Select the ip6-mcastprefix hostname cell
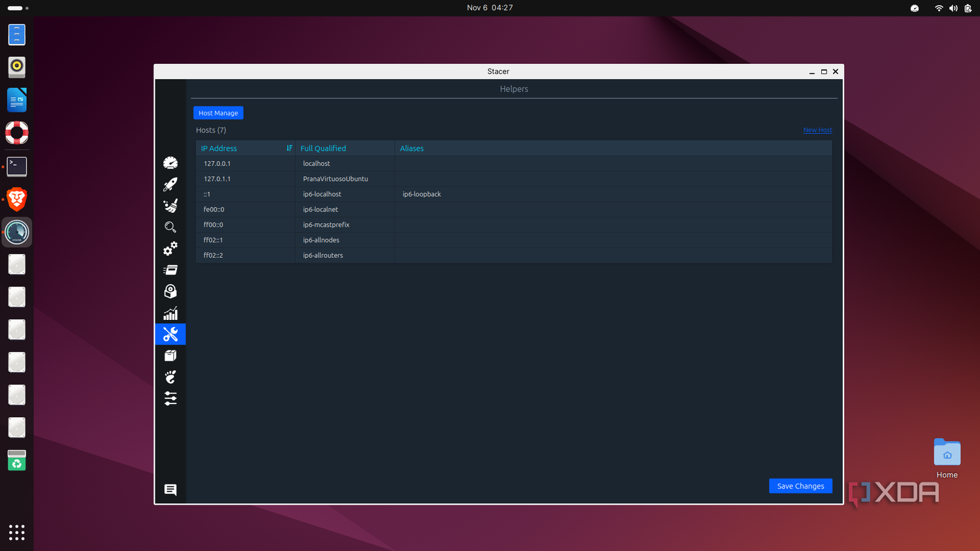 [x=345, y=225]
